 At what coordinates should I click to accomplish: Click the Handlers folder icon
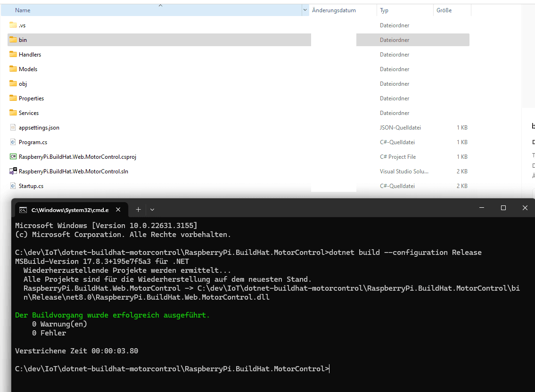tap(13, 54)
